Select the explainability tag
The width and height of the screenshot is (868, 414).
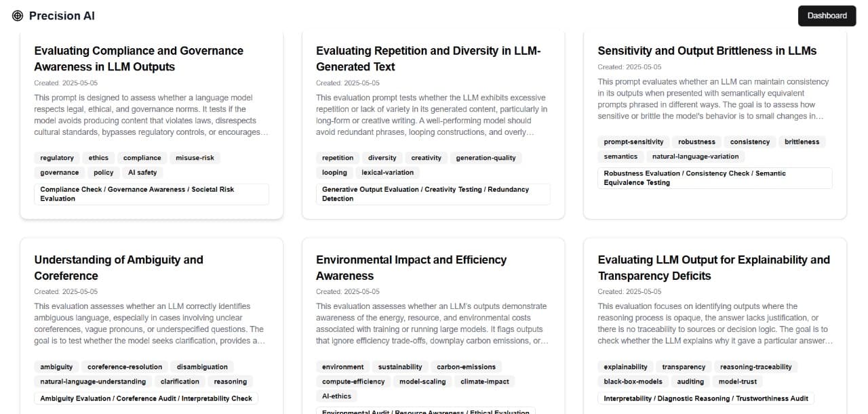click(625, 367)
